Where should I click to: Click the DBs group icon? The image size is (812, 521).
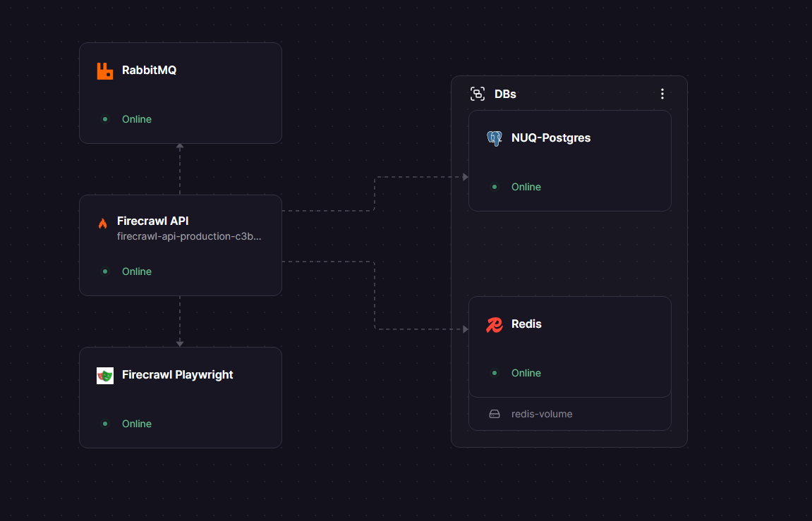478,94
